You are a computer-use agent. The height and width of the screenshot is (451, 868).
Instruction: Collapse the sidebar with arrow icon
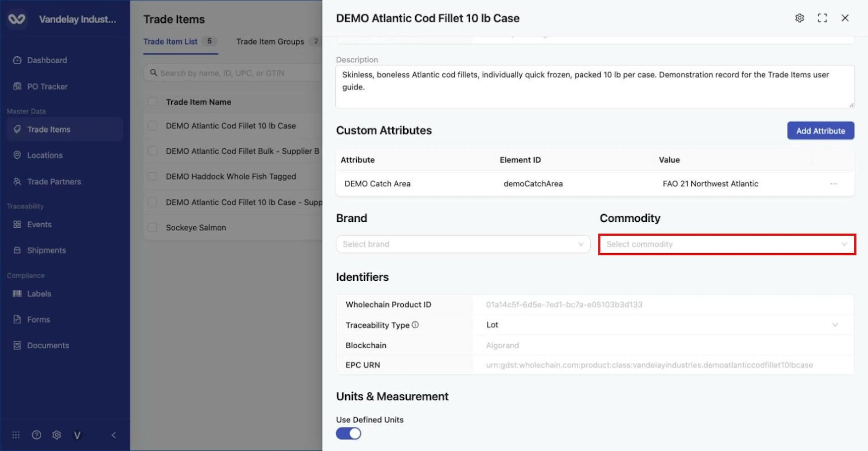click(x=113, y=435)
